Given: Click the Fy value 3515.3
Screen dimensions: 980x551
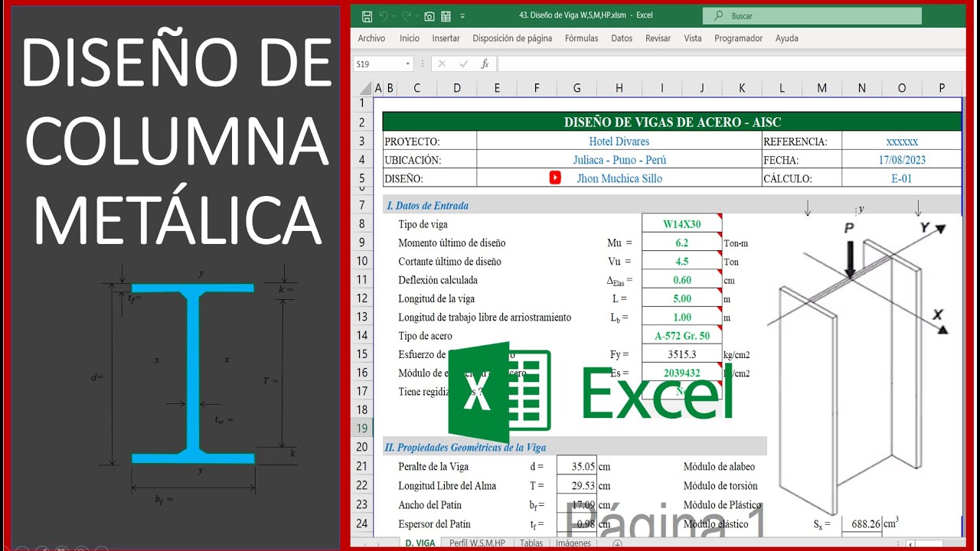Looking at the screenshot, I should click(681, 354).
